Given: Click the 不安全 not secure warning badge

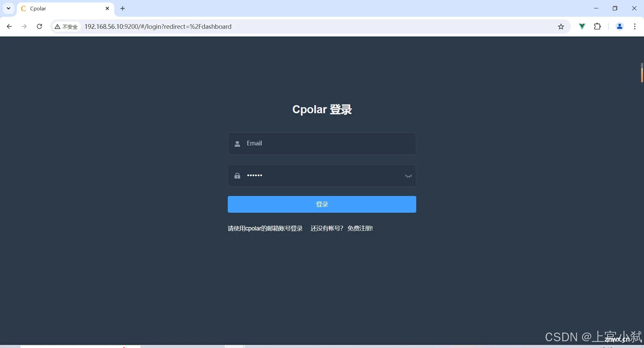Looking at the screenshot, I should tap(66, 27).
